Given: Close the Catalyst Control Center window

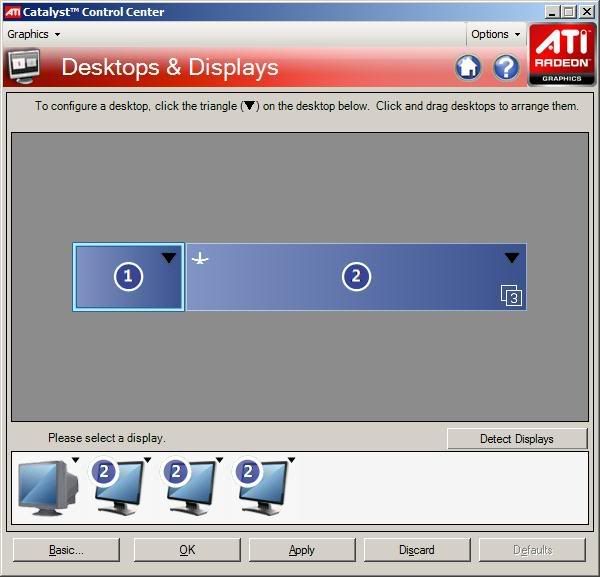Looking at the screenshot, I should [x=587, y=12].
